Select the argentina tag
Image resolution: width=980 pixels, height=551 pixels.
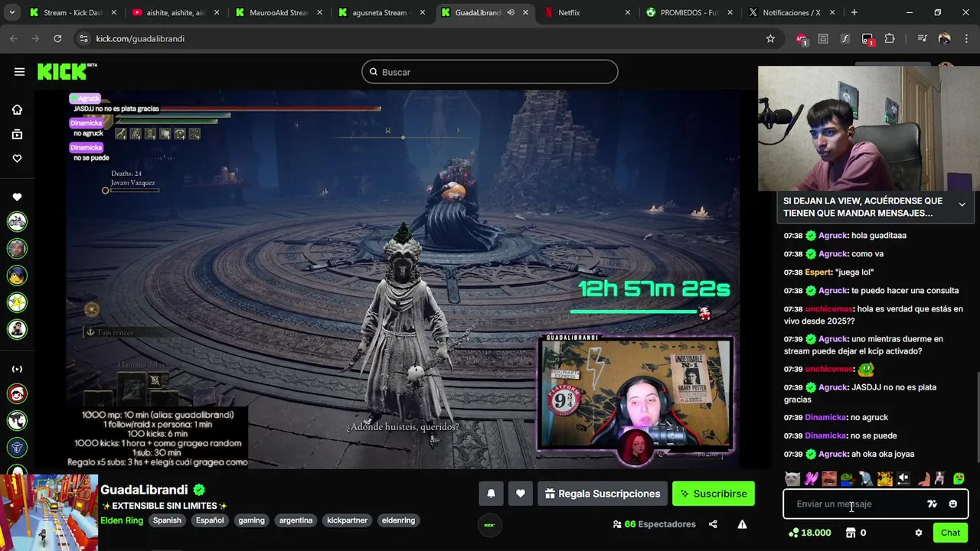[296, 520]
